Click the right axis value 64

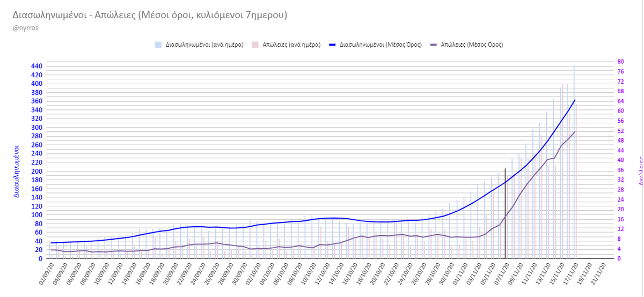[x=620, y=101]
